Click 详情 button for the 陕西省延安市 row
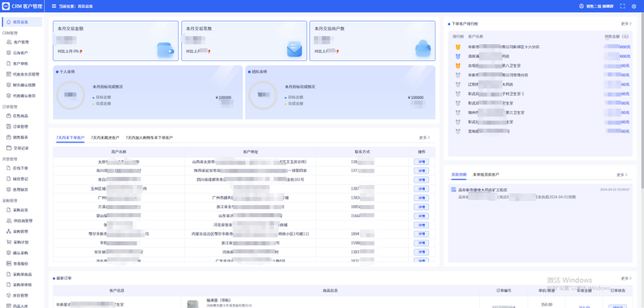644x308 pixels. (421, 171)
